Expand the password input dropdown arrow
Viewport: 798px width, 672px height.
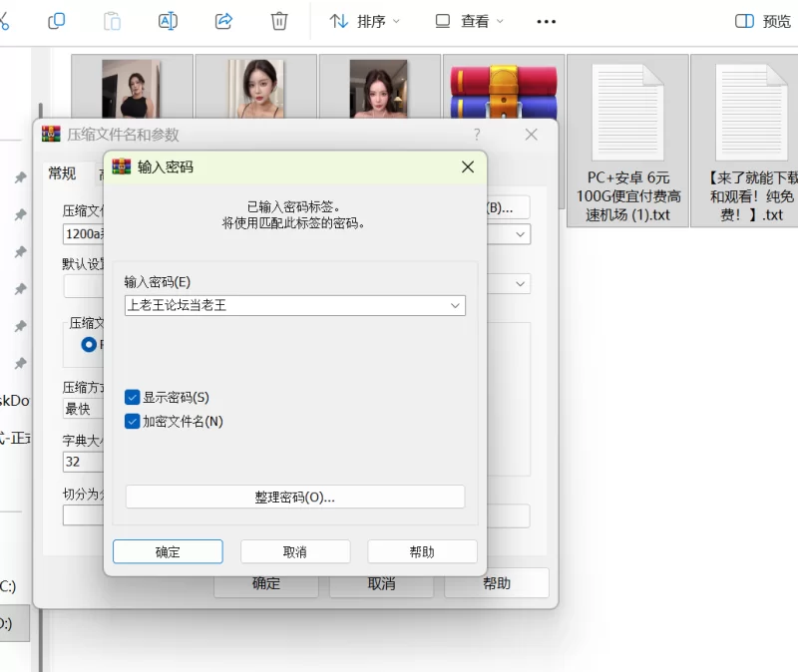(x=455, y=305)
